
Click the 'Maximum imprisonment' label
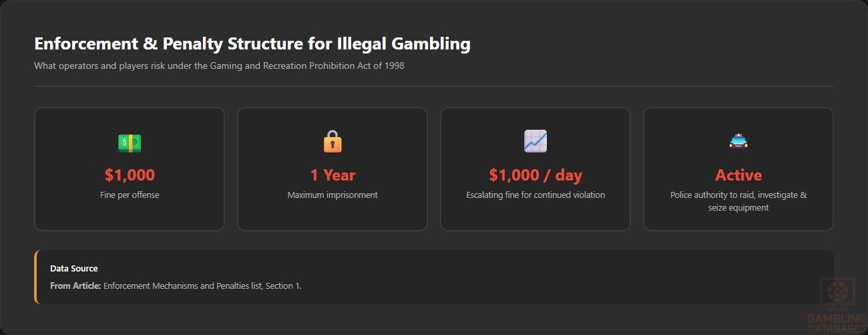pyautogui.click(x=333, y=195)
